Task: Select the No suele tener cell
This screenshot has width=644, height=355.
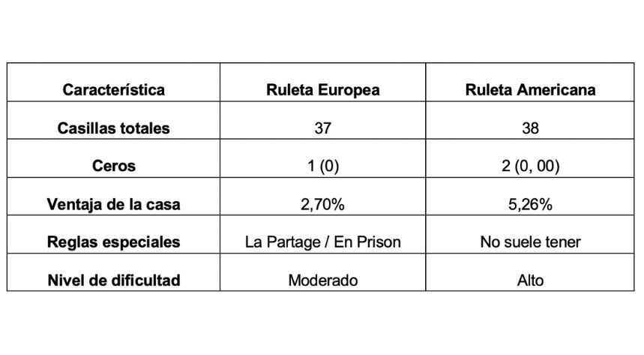Action: click(x=530, y=242)
